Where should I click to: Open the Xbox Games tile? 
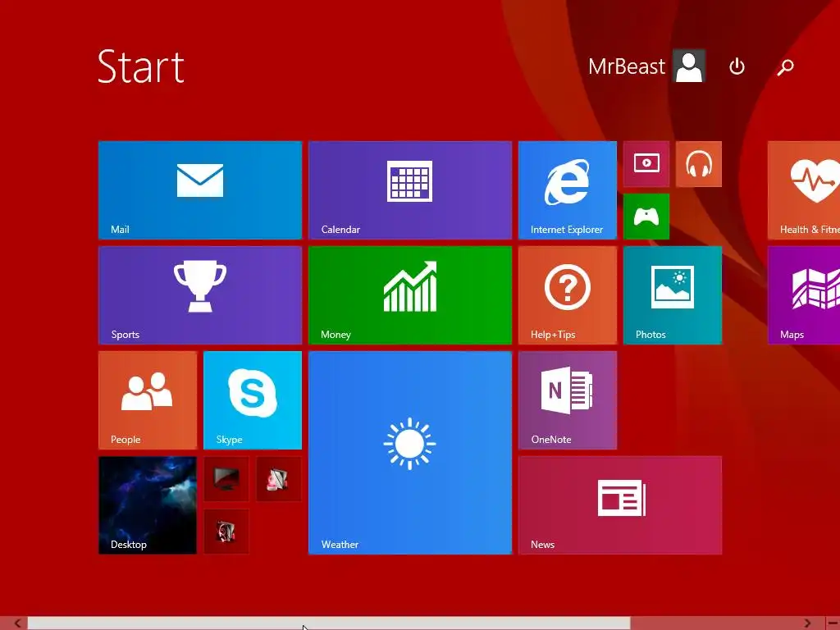point(646,217)
